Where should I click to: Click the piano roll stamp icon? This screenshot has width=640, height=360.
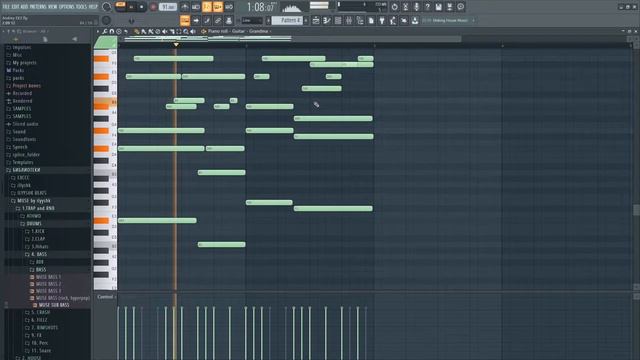coord(119,31)
